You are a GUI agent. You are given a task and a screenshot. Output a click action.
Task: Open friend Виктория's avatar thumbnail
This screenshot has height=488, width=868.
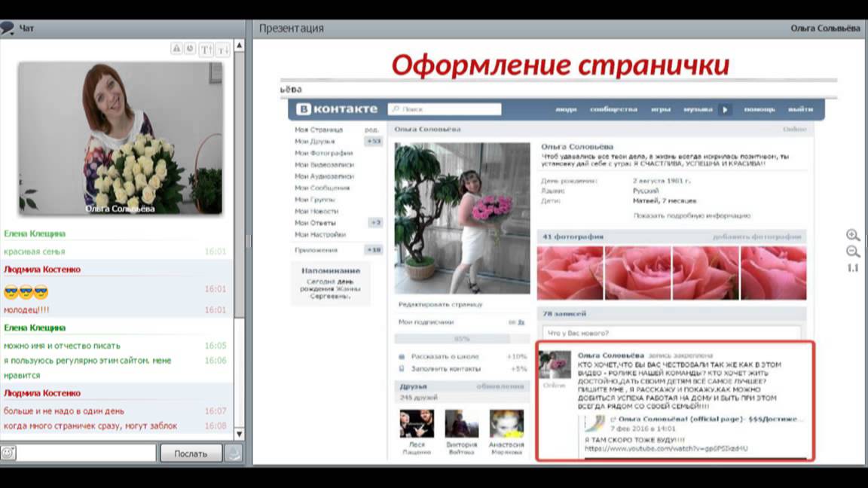pyautogui.click(x=462, y=424)
